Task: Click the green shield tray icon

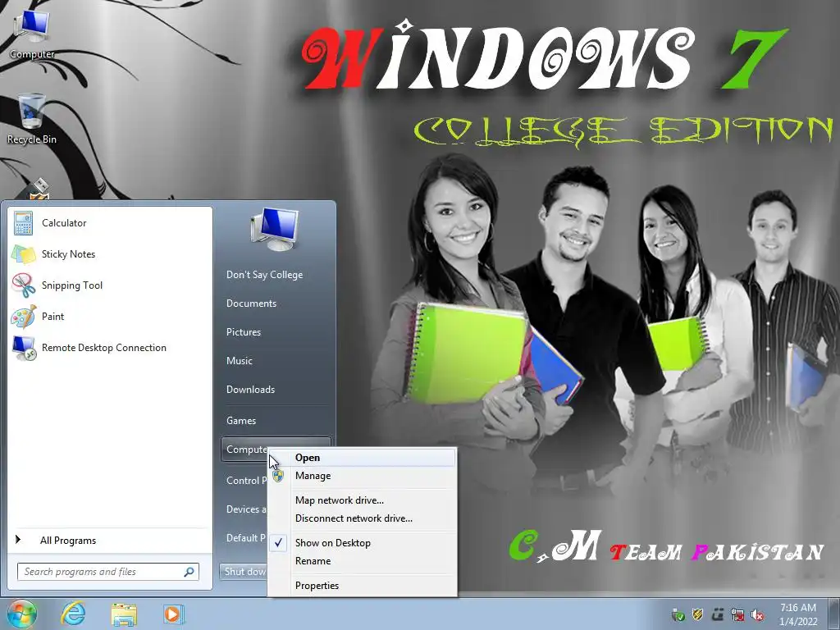Action: [x=678, y=615]
